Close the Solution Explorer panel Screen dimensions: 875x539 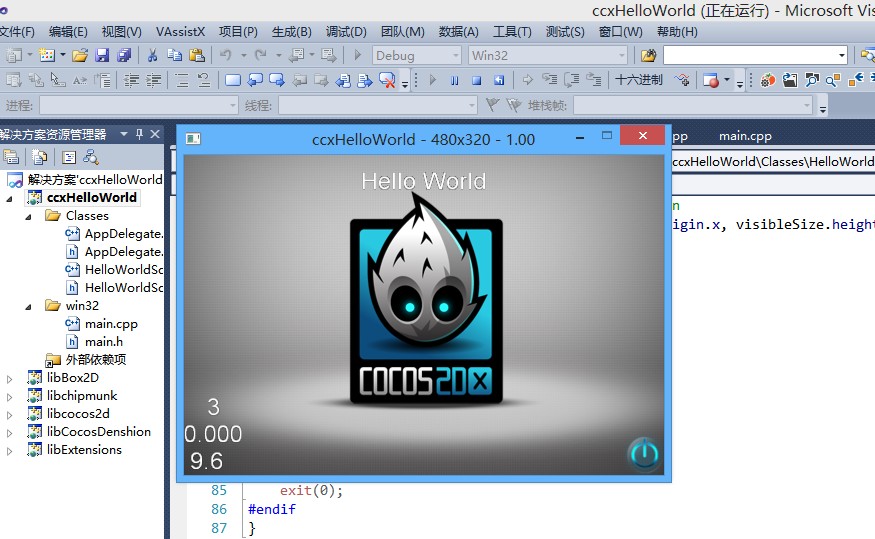(155, 134)
